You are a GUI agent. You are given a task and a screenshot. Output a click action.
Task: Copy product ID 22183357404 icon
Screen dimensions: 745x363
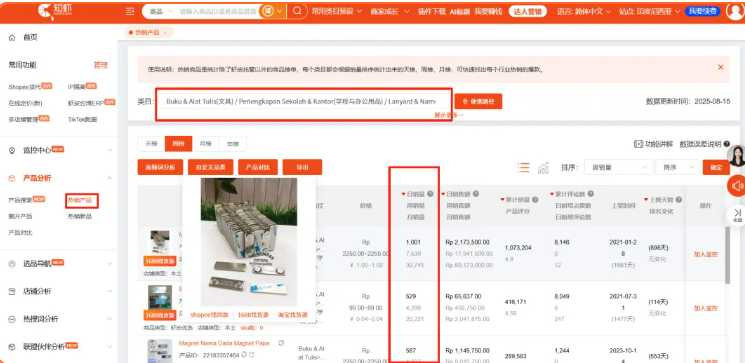pos(244,355)
